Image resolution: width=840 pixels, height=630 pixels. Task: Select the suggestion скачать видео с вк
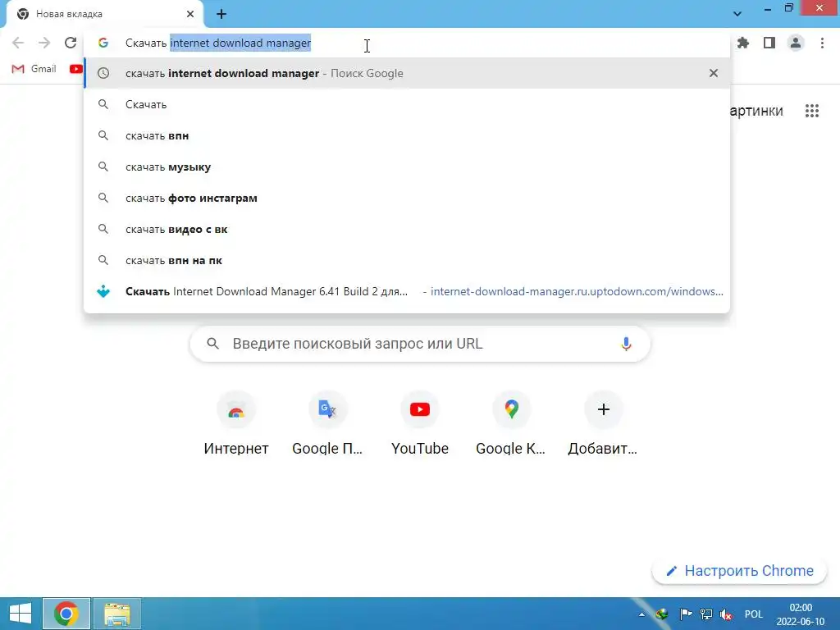[x=407, y=230]
